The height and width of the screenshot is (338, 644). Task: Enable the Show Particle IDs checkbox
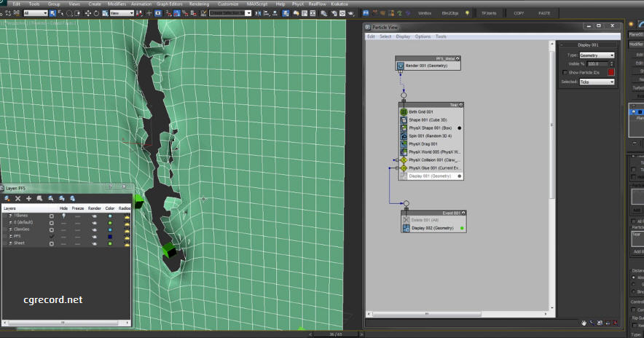tap(565, 72)
